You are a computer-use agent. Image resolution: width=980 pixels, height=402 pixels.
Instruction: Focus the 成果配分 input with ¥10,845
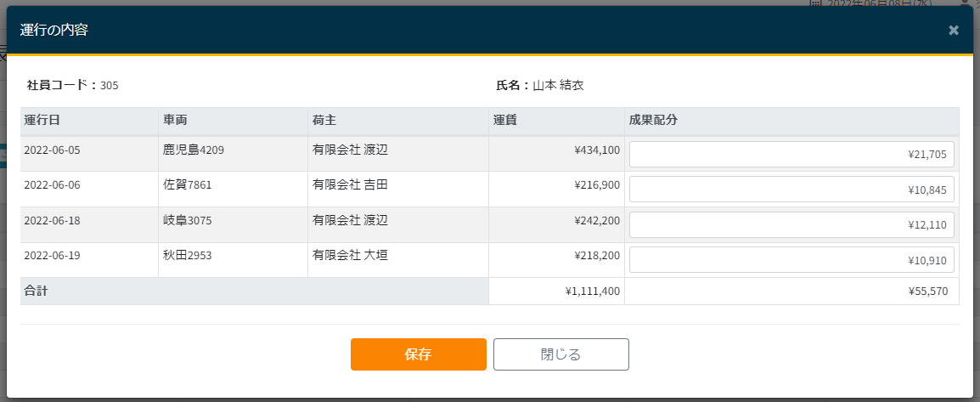coord(791,190)
